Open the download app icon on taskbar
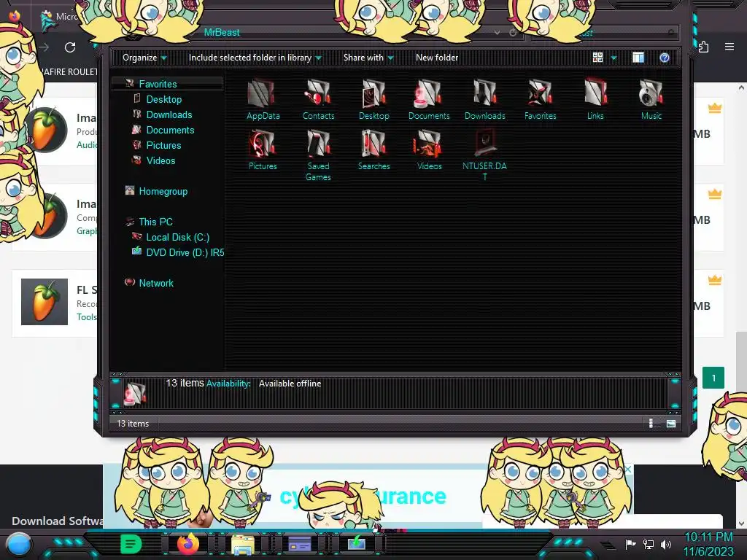Viewport: 747px width, 560px height. tap(356, 543)
